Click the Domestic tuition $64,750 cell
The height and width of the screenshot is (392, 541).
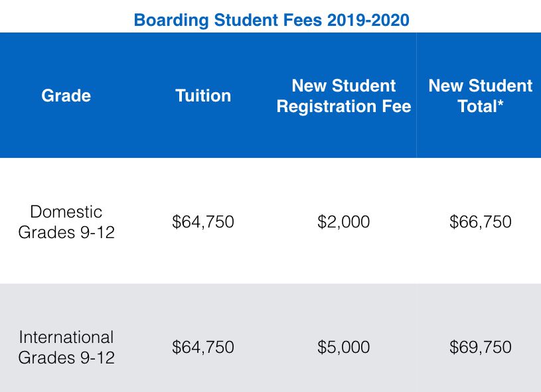[203, 222]
